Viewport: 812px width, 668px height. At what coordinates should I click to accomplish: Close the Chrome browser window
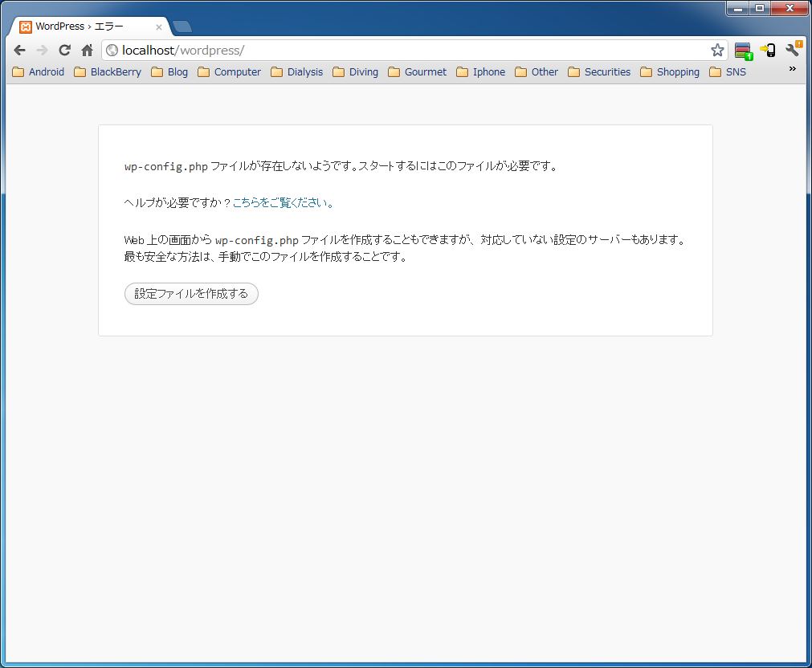click(790, 8)
